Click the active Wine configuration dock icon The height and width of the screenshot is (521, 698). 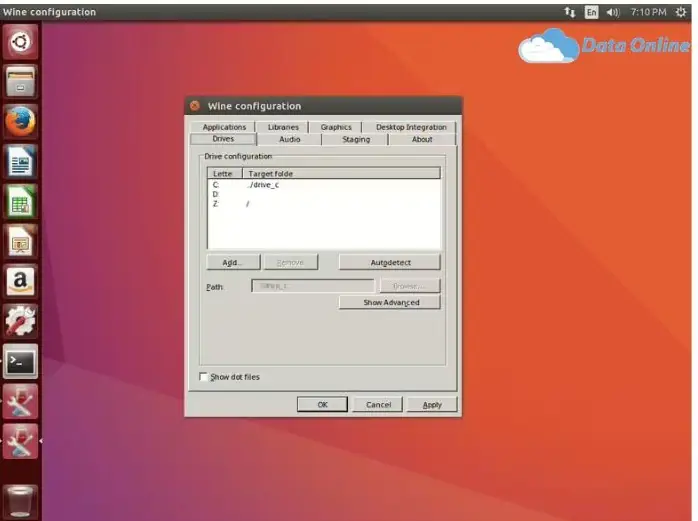tap(20, 441)
